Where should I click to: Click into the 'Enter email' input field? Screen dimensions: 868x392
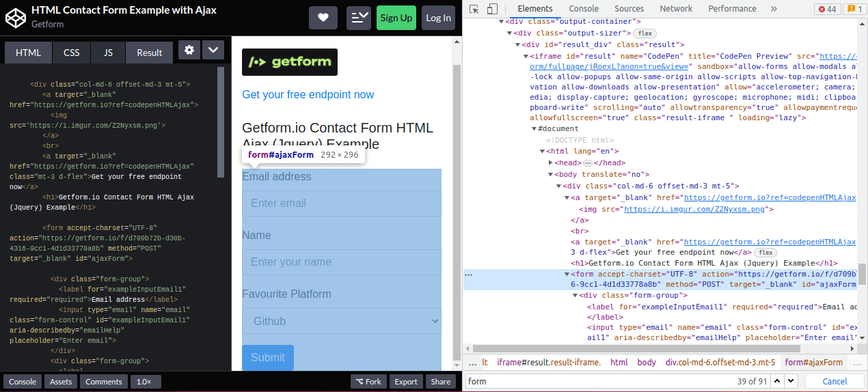click(342, 203)
